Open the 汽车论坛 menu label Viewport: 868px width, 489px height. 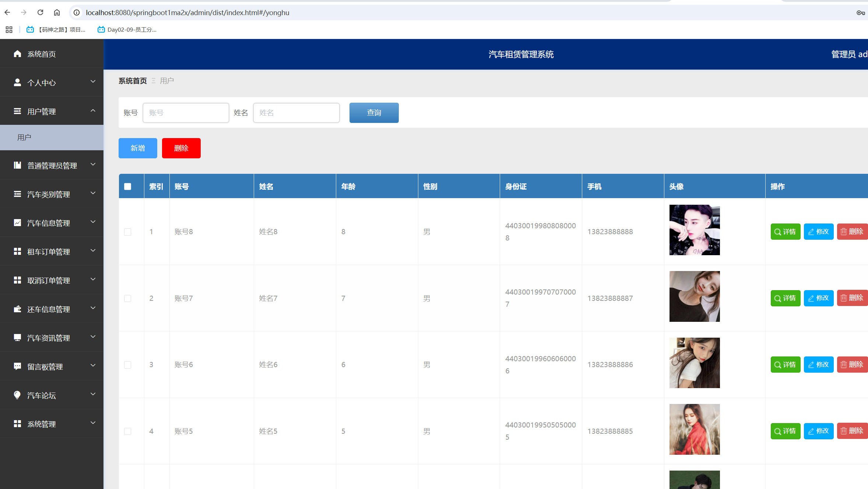pos(42,395)
